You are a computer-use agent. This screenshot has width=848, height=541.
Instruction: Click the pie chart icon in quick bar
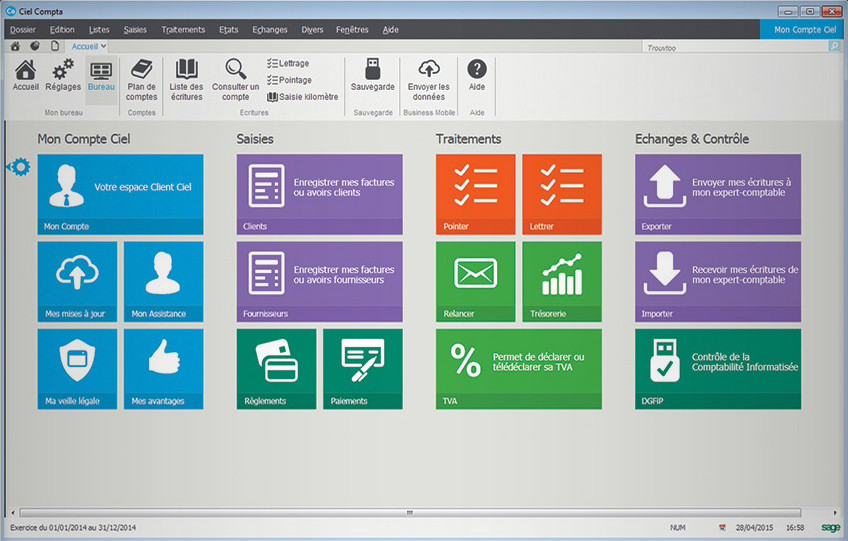click(35, 47)
